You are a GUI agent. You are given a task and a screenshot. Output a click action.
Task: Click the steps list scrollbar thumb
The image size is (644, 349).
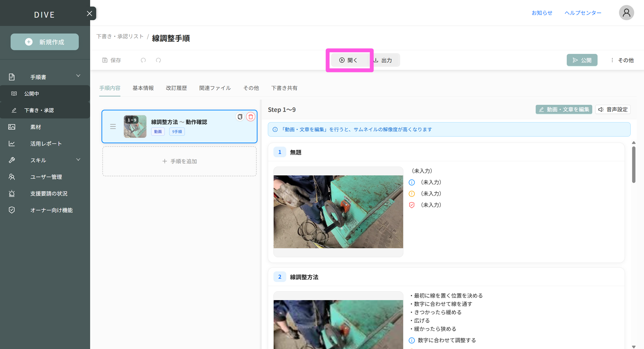(x=634, y=165)
